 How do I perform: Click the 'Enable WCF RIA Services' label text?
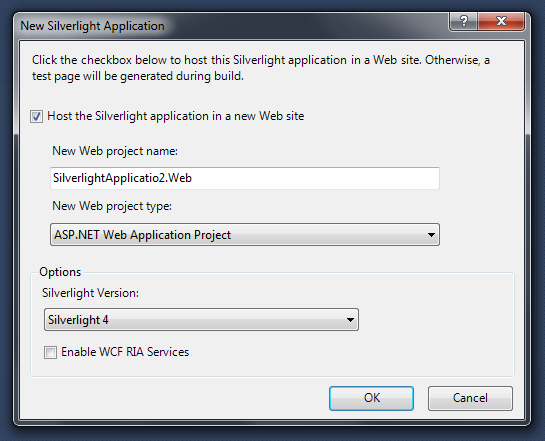point(125,352)
